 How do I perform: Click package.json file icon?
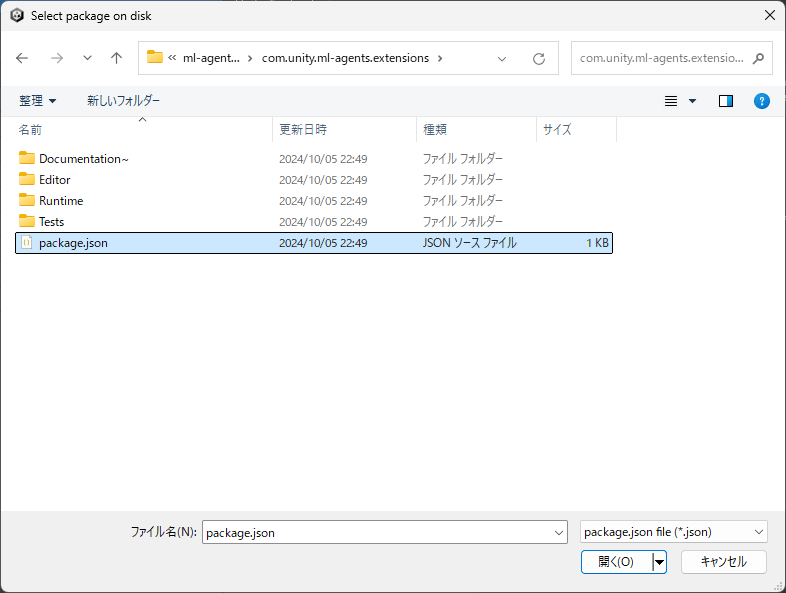point(27,243)
